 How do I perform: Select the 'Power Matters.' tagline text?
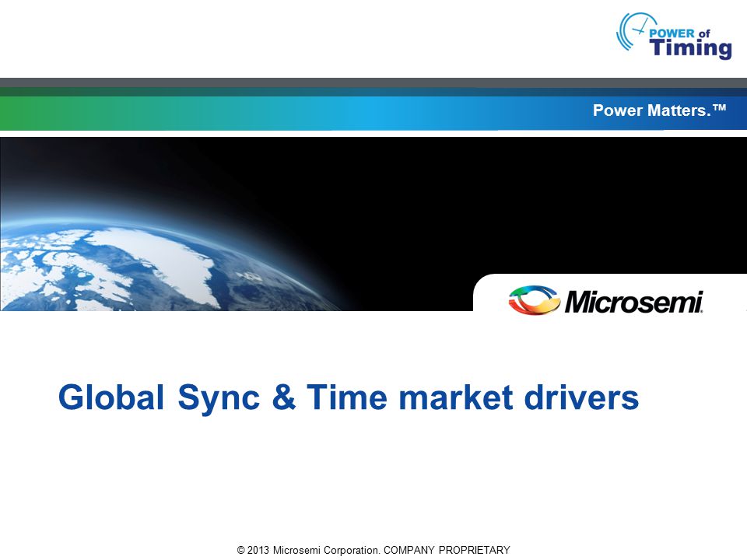659,110
